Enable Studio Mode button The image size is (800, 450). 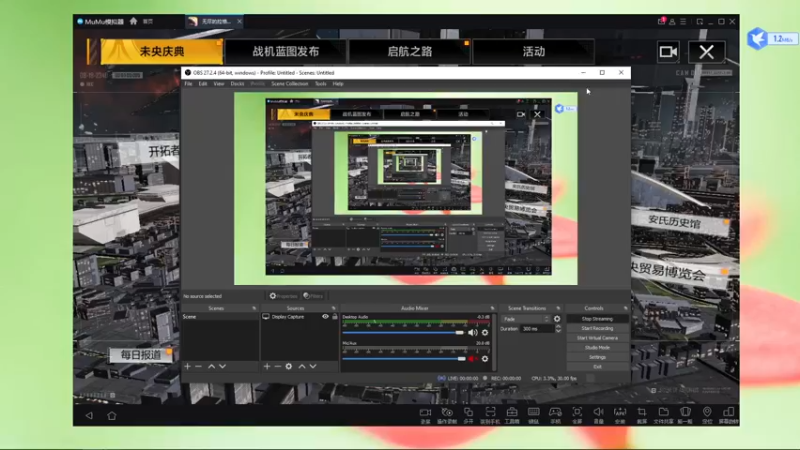pyautogui.click(x=597, y=347)
